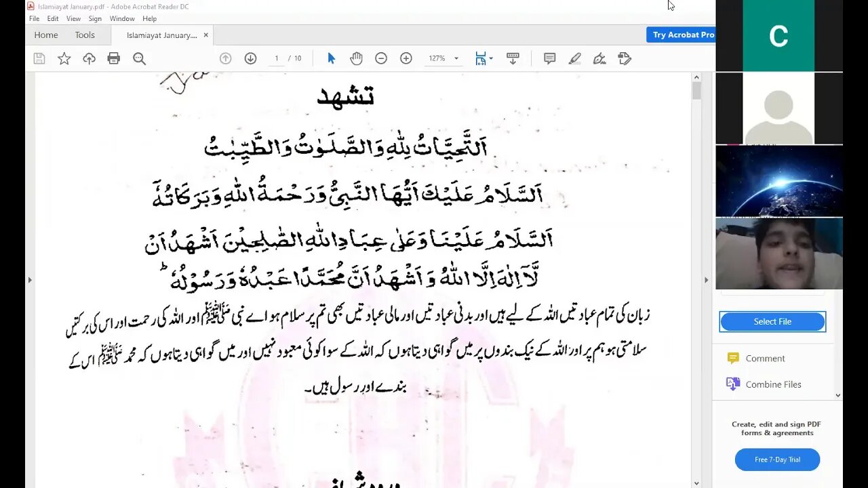Collapse the right tools pane arrow

(706, 279)
